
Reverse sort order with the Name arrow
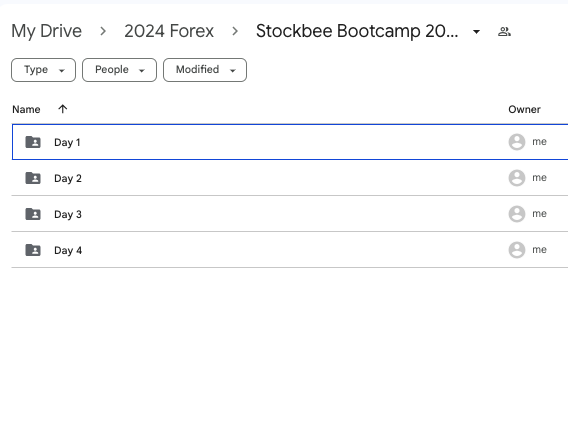pos(63,109)
